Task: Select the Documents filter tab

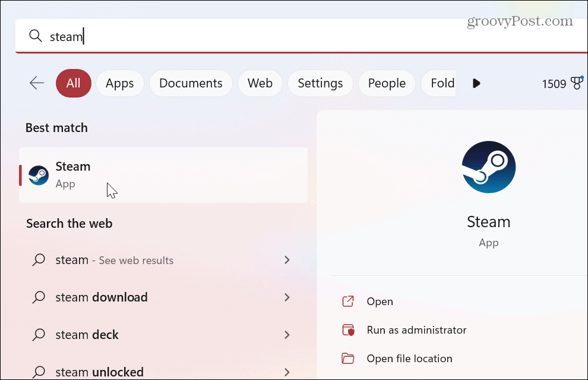Action: pos(191,83)
